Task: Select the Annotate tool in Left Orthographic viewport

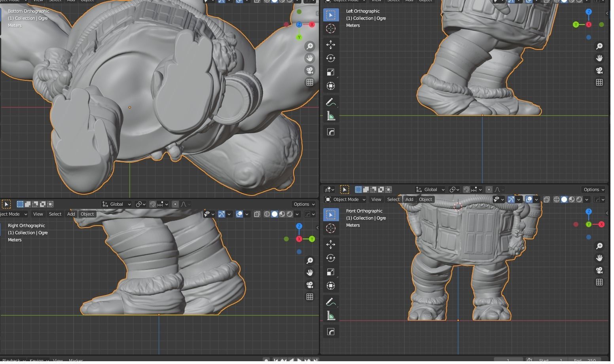Action: click(331, 102)
